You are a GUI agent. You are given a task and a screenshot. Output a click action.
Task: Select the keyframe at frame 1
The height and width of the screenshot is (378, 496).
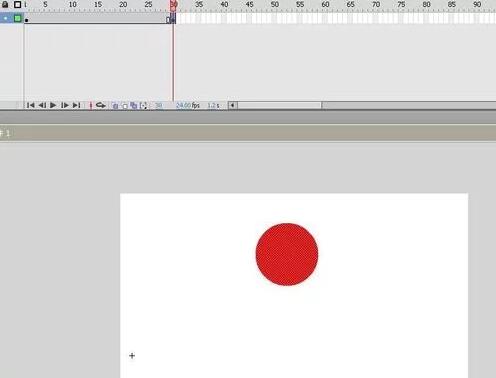pos(26,19)
